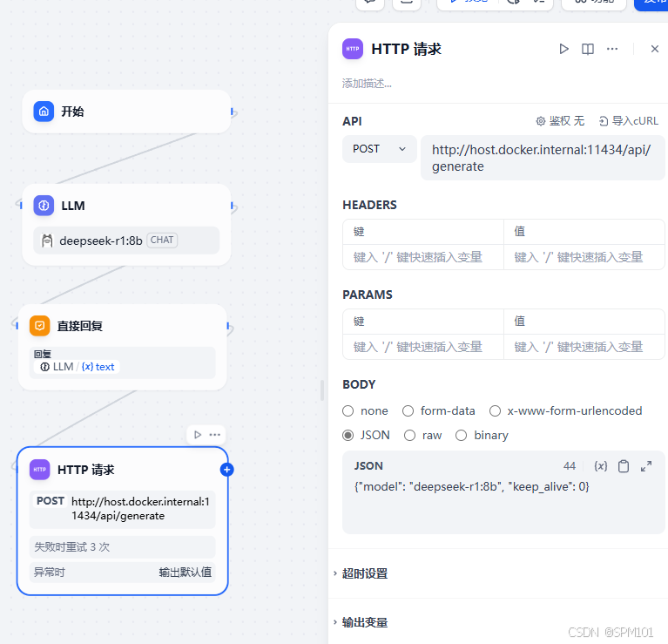Click the PARAMS value input field
Image resolution: width=668 pixels, height=644 pixels.
click(x=584, y=348)
